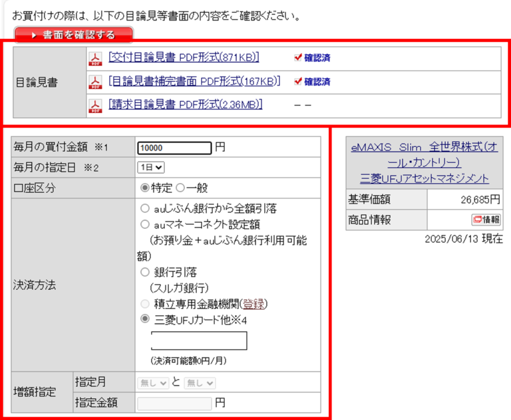This screenshot has height=420, width=511.
Task: Open 交付目論見書 PDF形式(871KB) link
Action: coord(184,57)
